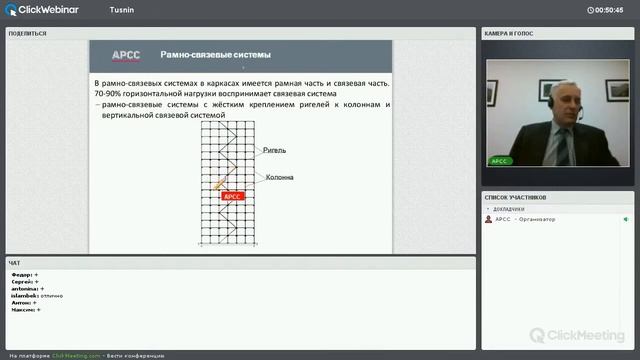
Task: Click the ClickWebinar logo
Action: point(42,10)
